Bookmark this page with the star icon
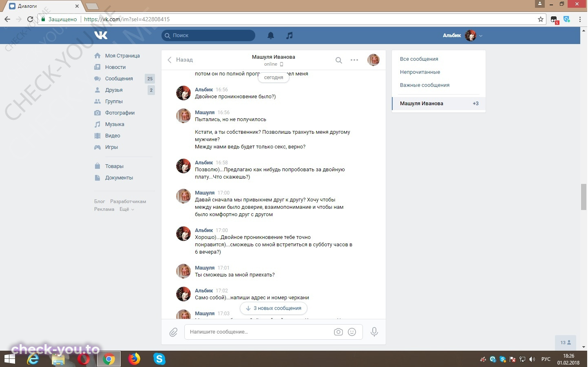588x367 pixels. [x=541, y=19]
